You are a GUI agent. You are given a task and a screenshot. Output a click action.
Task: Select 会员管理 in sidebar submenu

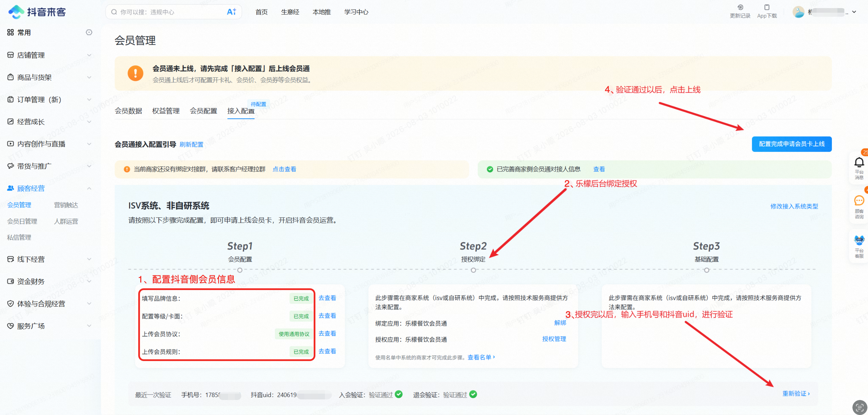pos(19,205)
